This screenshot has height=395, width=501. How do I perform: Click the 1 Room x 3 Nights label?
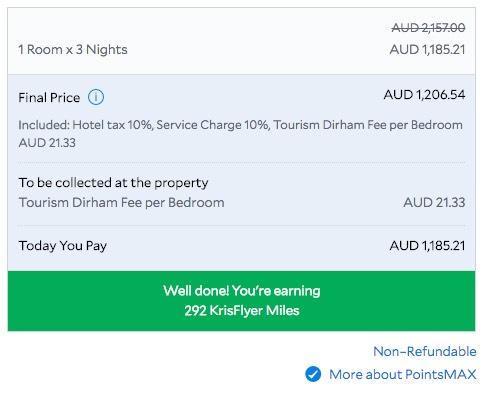pyautogui.click(x=73, y=50)
